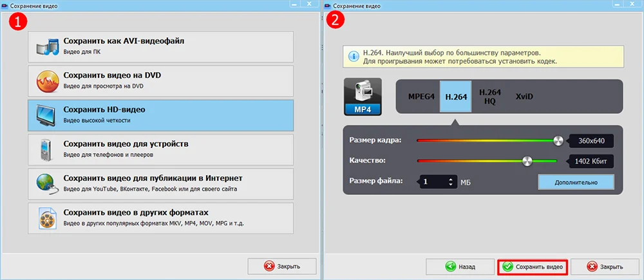Go back with the Назад button
644x280 pixels.
pos(460,266)
